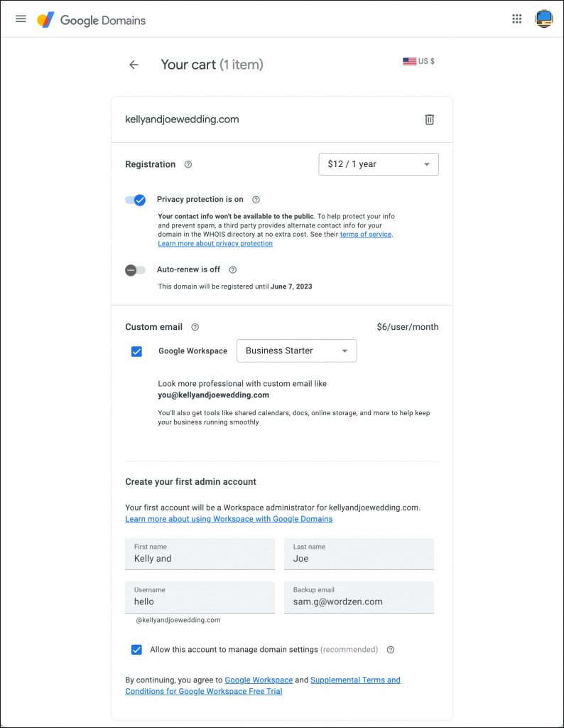Show help for Auto-renew is off
This screenshot has height=728, width=564.
233,270
